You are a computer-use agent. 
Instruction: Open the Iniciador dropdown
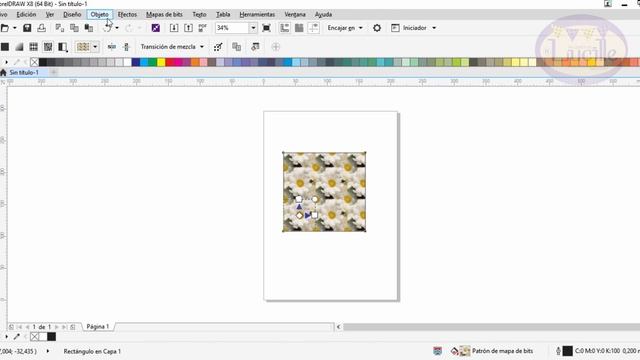[x=413, y=28]
